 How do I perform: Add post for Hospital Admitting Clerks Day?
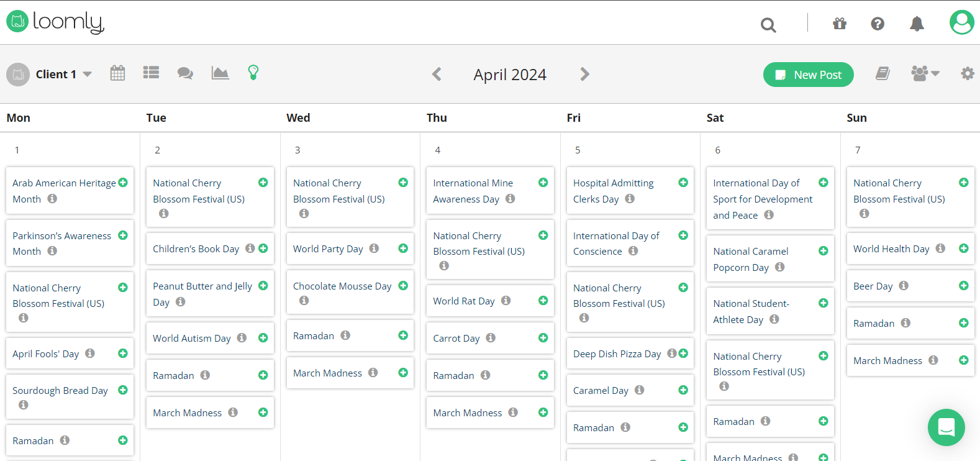click(x=683, y=183)
